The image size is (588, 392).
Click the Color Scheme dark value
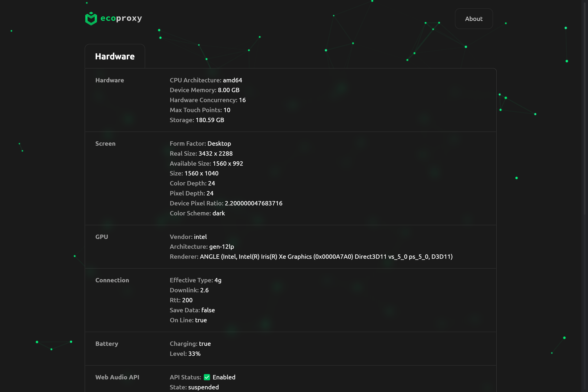(218, 213)
